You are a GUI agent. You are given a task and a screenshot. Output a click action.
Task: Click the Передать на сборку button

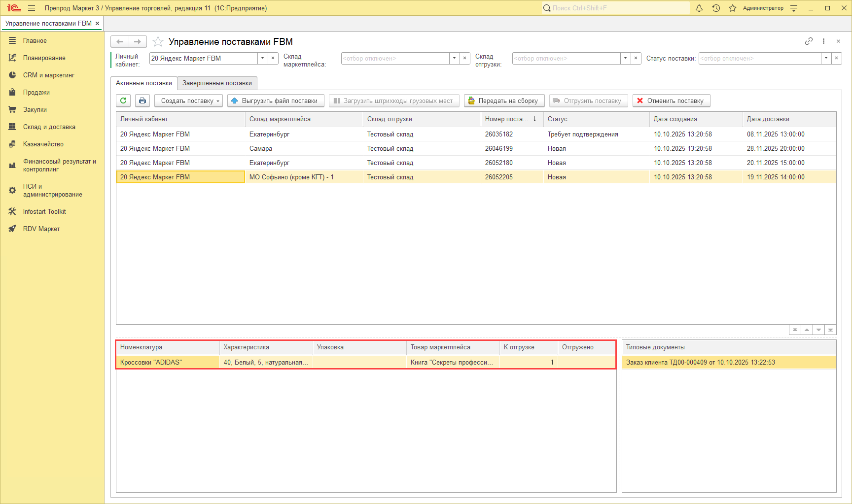(x=504, y=101)
